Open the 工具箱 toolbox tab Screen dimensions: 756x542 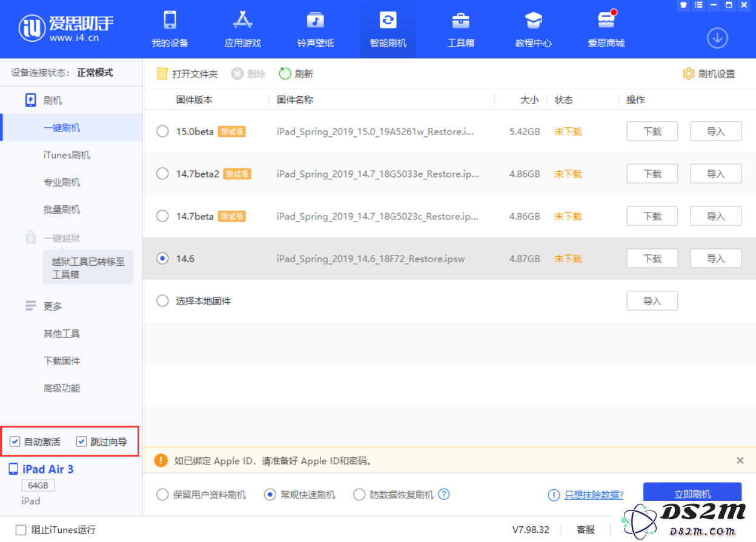coord(460,29)
